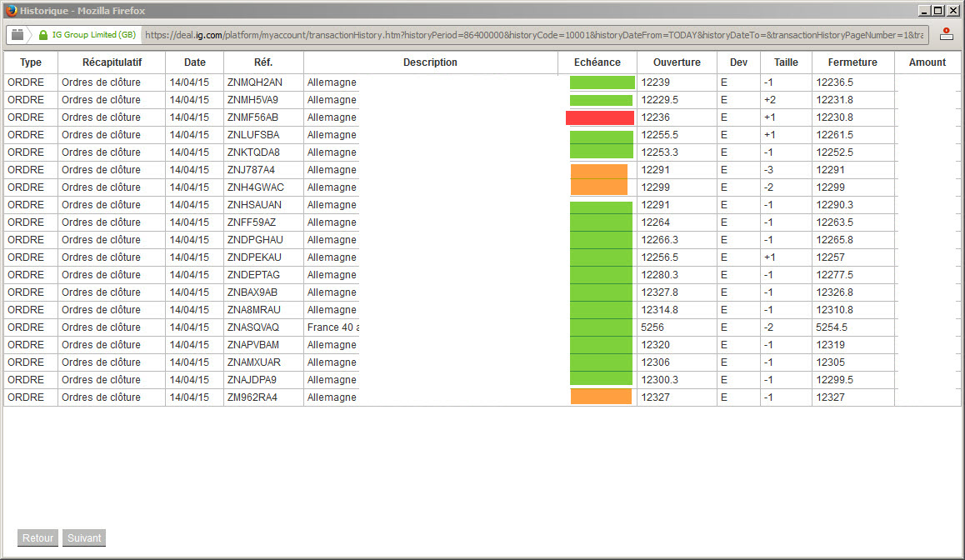
Task: Select reference ZNAJDPA9
Action: 252,380
